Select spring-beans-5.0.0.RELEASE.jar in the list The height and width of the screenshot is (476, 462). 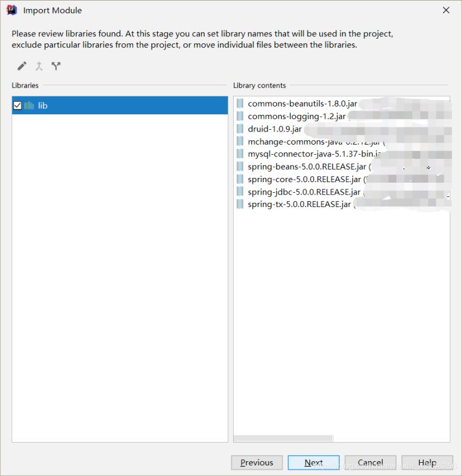click(x=307, y=167)
